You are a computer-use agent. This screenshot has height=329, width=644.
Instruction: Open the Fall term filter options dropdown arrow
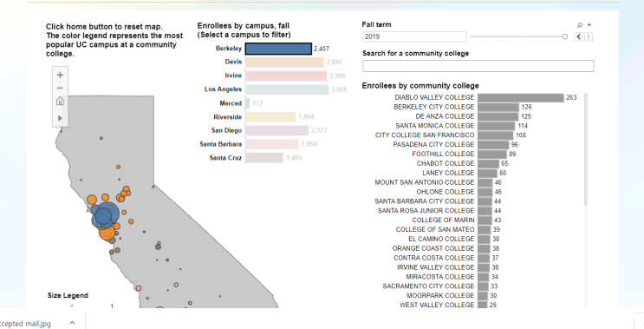point(589,25)
